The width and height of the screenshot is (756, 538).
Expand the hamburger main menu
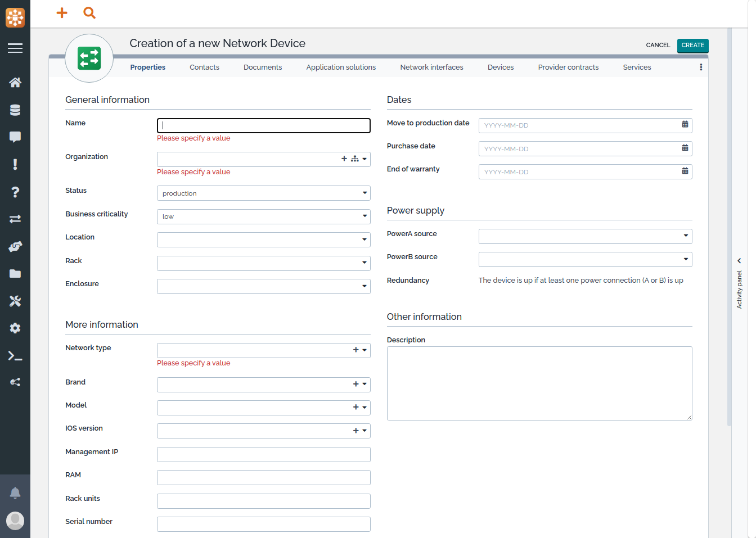(x=15, y=48)
